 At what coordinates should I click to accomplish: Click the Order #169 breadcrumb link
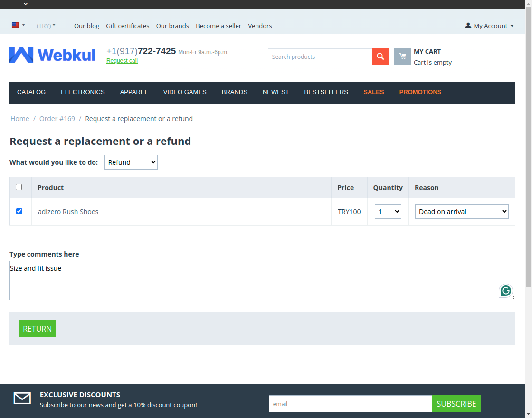coord(57,118)
